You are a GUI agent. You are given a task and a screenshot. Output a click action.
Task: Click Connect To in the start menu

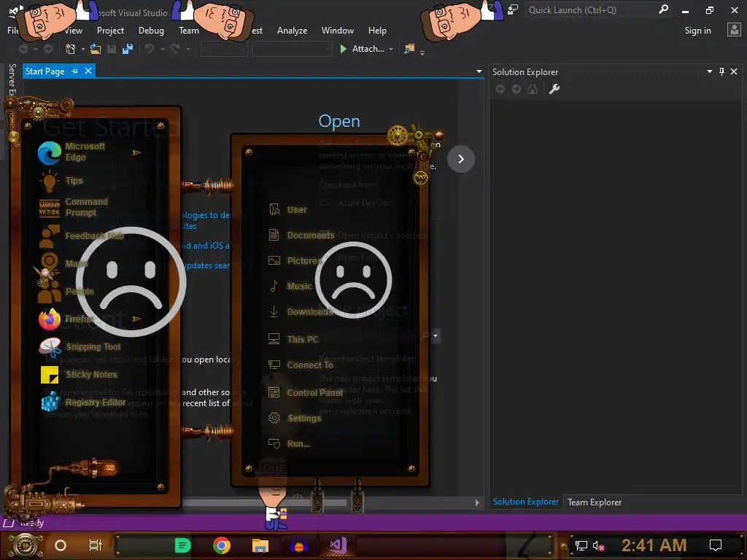(300, 365)
